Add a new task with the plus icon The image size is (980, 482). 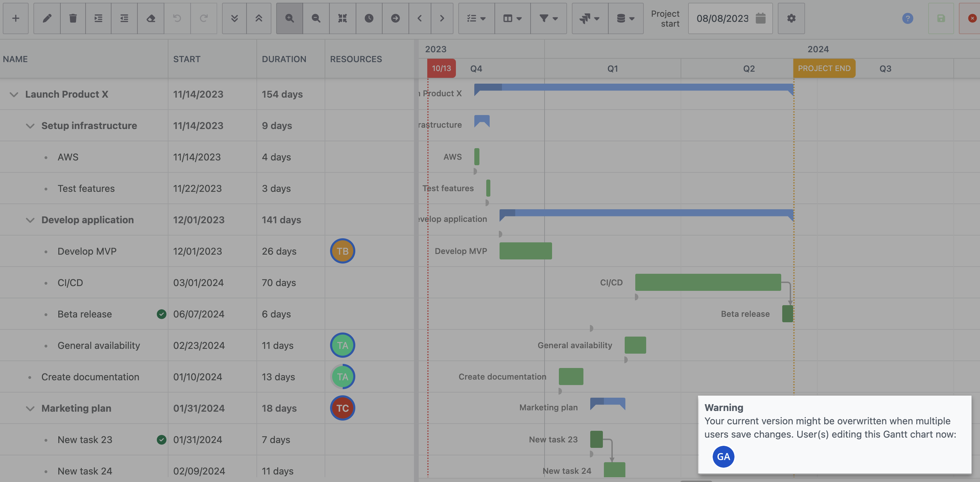click(x=16, y=18)
